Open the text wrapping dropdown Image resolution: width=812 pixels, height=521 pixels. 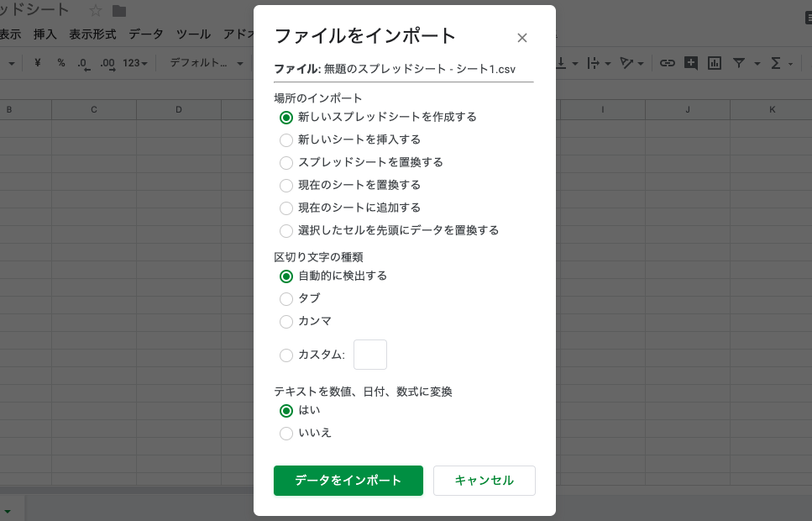pyautogui.click(x=600, y=63)
